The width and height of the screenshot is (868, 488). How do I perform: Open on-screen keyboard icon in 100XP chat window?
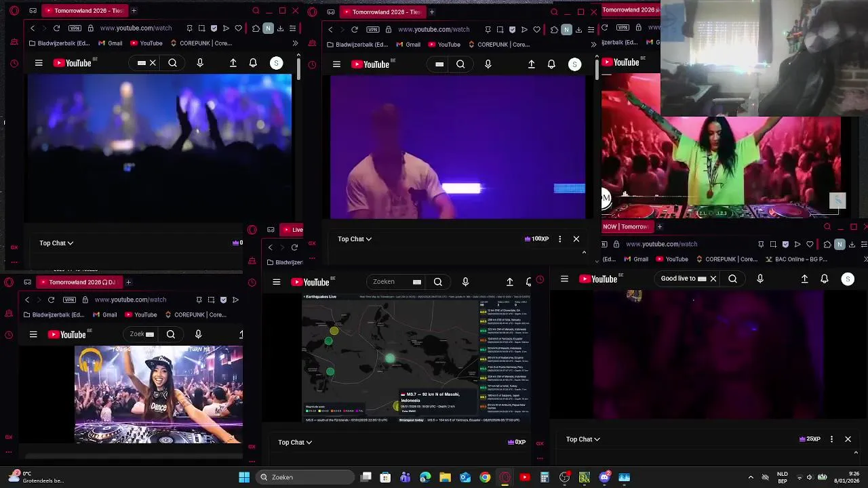439,64
